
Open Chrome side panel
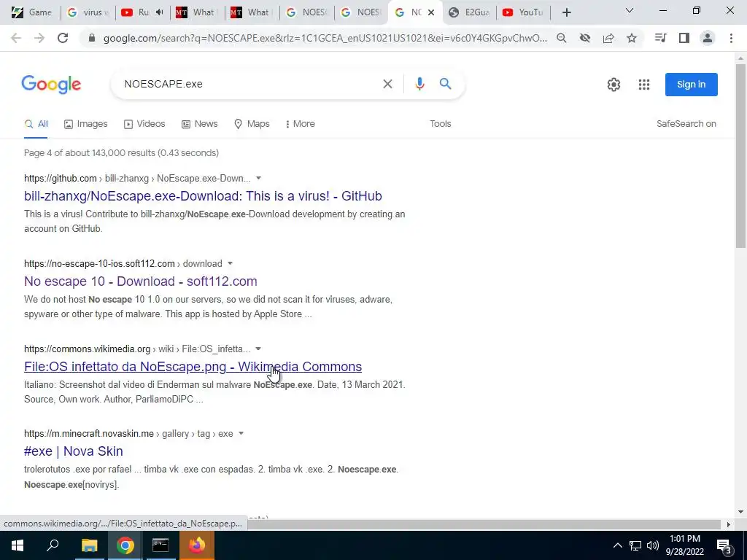[x=684, y=38]
